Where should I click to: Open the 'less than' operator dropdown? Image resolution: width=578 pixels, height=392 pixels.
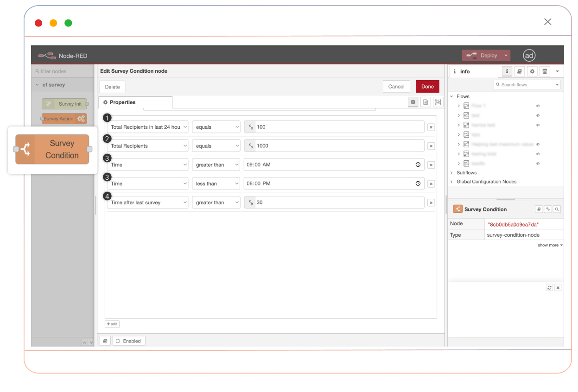pos(216,183)
